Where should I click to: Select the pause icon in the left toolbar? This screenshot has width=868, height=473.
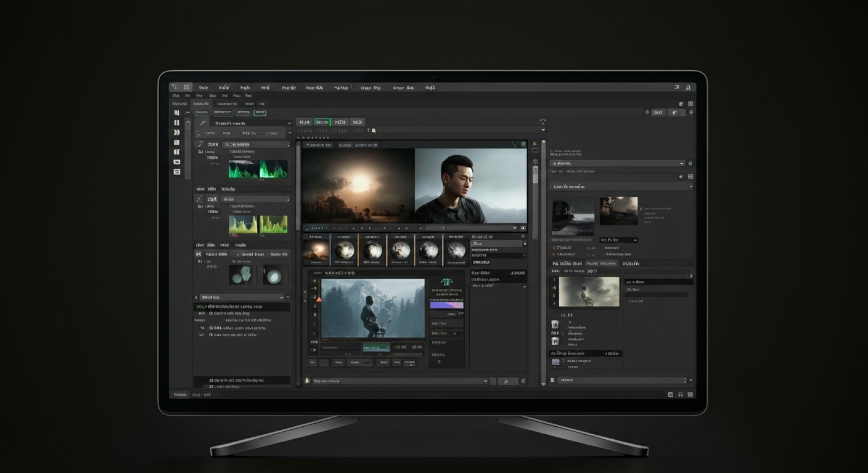coord(177,123)
